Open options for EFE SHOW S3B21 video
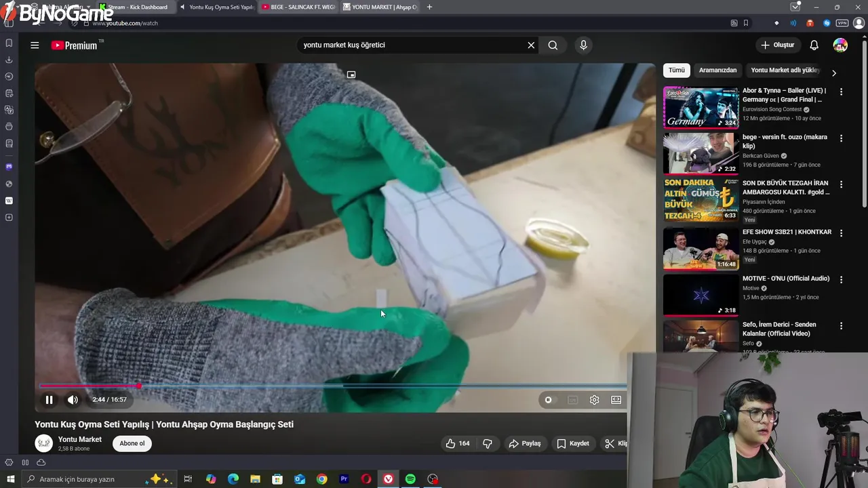868x488 pixels. tap(841, 232)
